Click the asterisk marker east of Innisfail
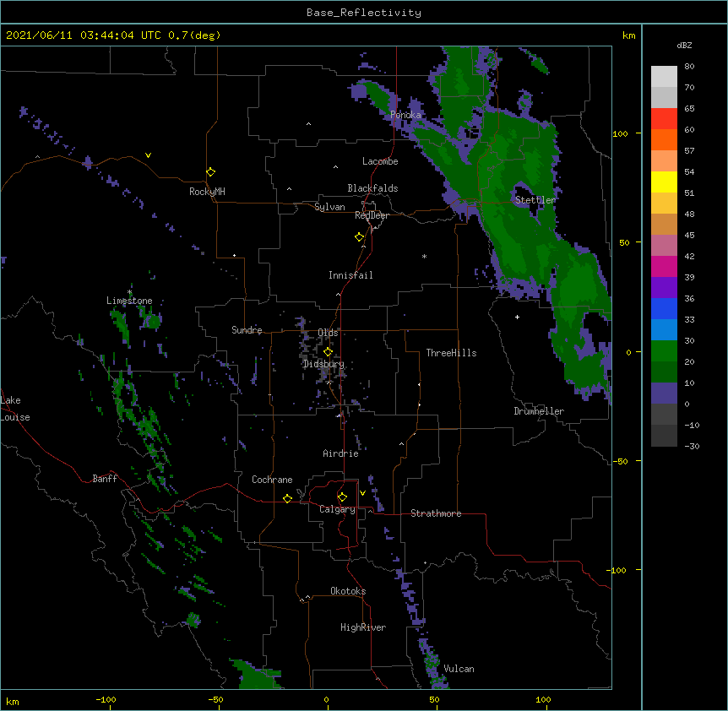Image resolution: width=728 pixels, height=711 pixels. coord(424,256)
